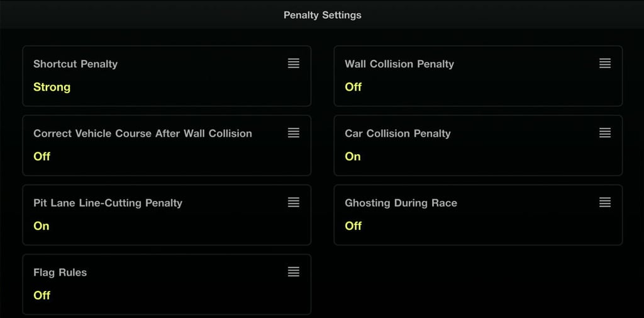
Task: Change Off value under Correct Vehicle Course
Action: pyautogui.click(x=42, y=156)
